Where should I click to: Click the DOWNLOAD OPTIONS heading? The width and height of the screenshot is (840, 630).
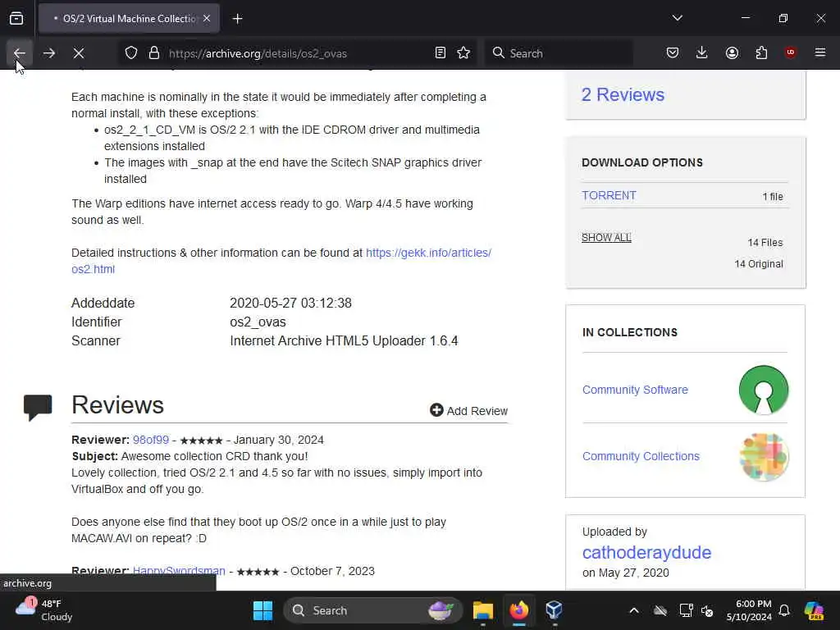[x=641, y=162]
